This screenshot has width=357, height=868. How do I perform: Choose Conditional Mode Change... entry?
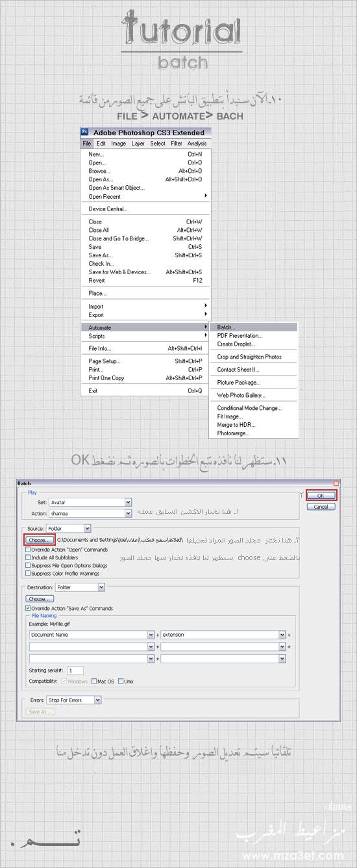[254, 408]
